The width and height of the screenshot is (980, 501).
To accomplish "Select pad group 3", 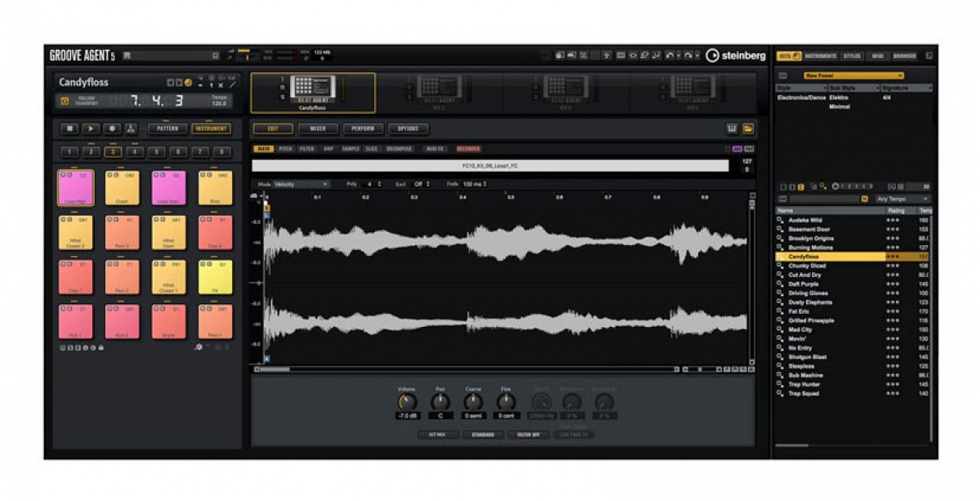I will 113,152.
